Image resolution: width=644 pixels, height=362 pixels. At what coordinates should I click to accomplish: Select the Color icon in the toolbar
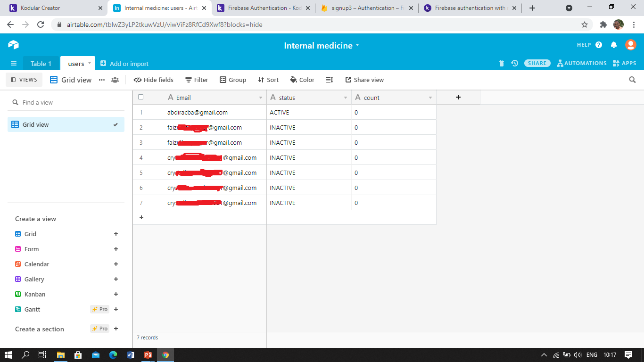tap(302, 80)
